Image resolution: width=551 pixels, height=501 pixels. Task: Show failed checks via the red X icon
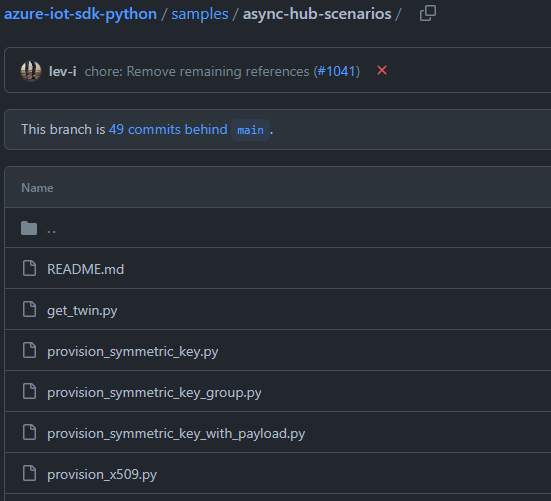[x=382, y=70]
